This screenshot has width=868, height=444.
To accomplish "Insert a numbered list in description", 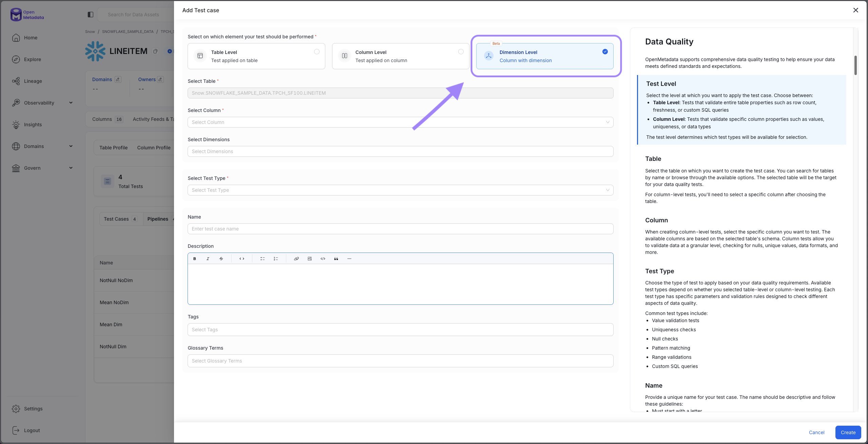I will pos(276,259).
